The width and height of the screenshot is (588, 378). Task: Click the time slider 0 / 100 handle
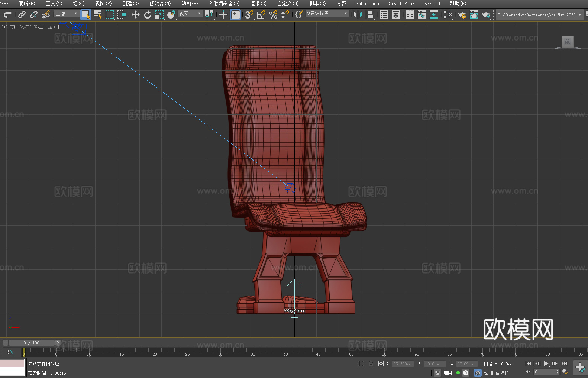point(32,343)
